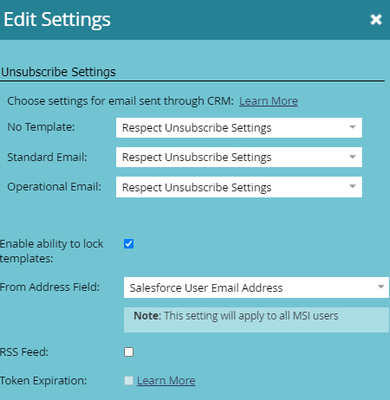390x400 pixels.
Task: Open Learn More link beside Token Expiration
Action: click(166, 381)
